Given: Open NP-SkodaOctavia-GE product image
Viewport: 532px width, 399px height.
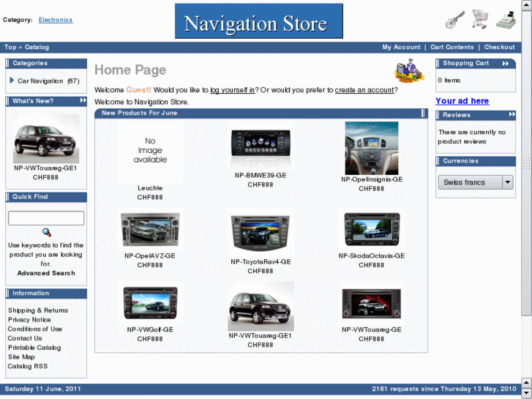Looking at the screenshot, I should [x=372, y=229].
